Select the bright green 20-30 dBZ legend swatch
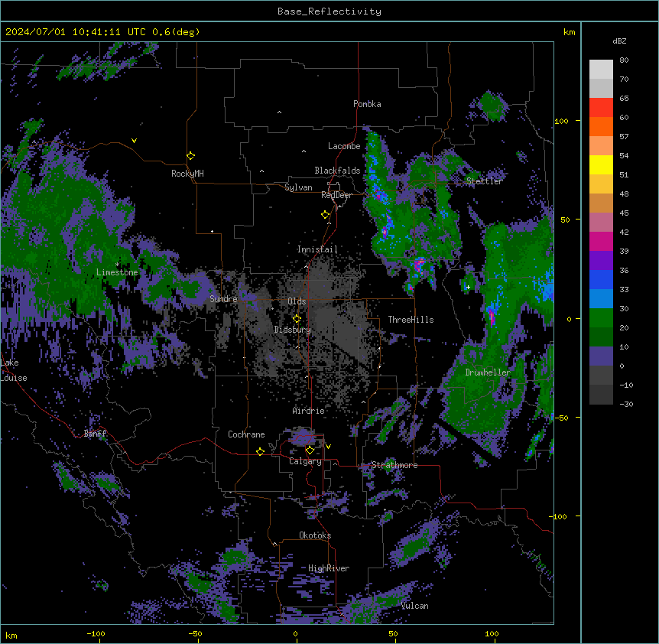Image resolution: width=659 pixels, height=644 pixels. (x=601, y=318)
